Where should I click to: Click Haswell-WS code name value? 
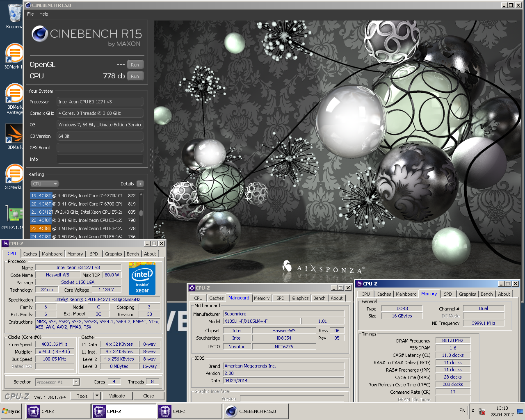57,275
